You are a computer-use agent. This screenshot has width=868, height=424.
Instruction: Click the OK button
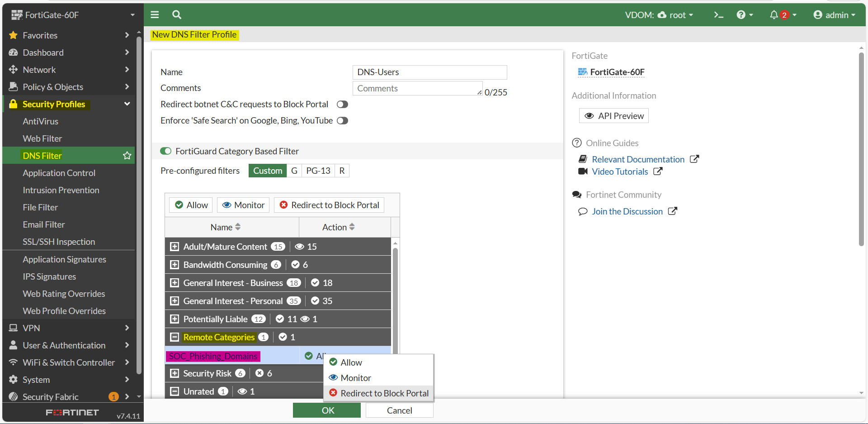pos(327,410)
